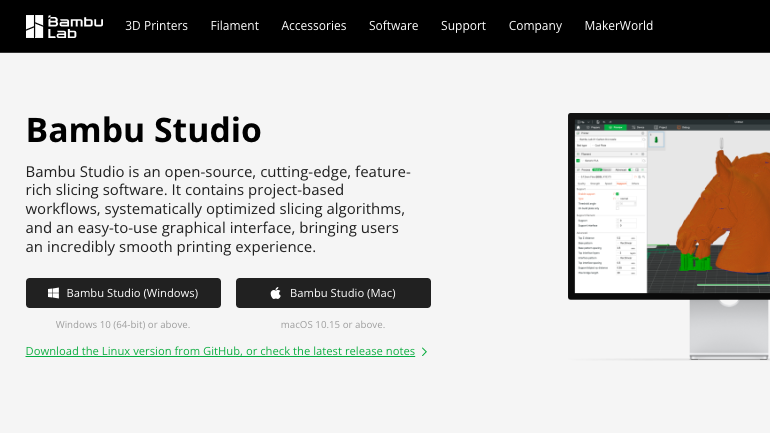Click the Bambu Studio description paragraph
770x433 pixels.
point(218,209)
